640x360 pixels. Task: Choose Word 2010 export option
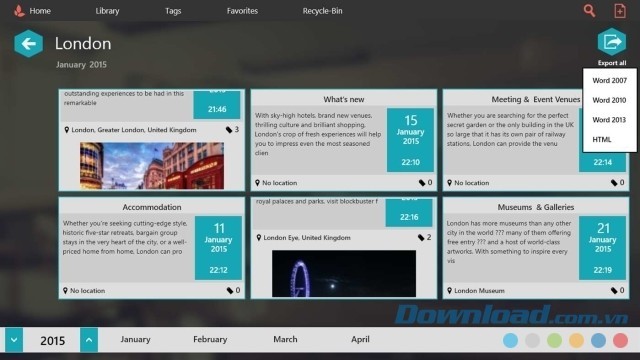tap(609, 100)
